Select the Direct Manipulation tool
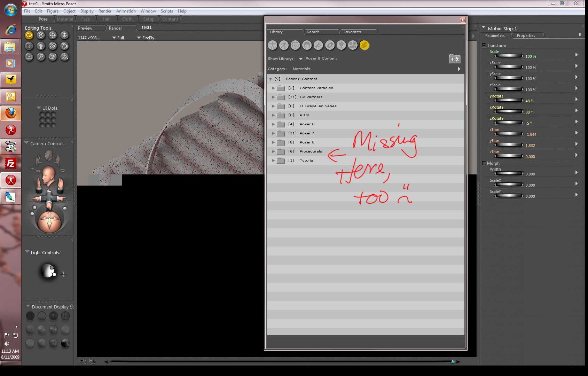The width and height of the screenshot is (588, 376). 64,57
